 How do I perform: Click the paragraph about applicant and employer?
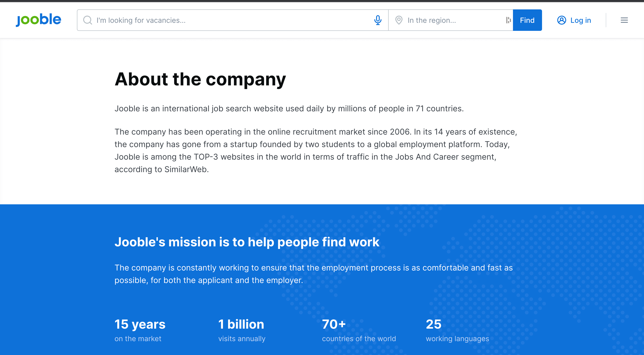pos(314,274)
